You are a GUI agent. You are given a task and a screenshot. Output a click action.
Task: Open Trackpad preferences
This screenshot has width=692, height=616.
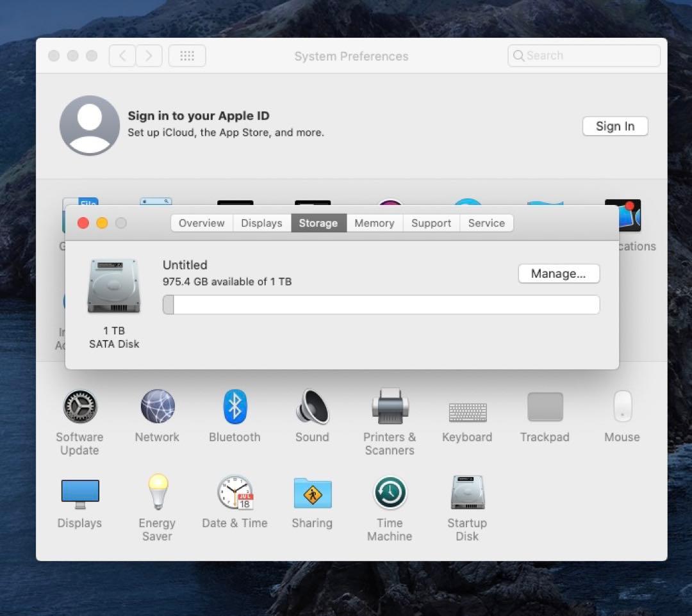coord(545,405)
